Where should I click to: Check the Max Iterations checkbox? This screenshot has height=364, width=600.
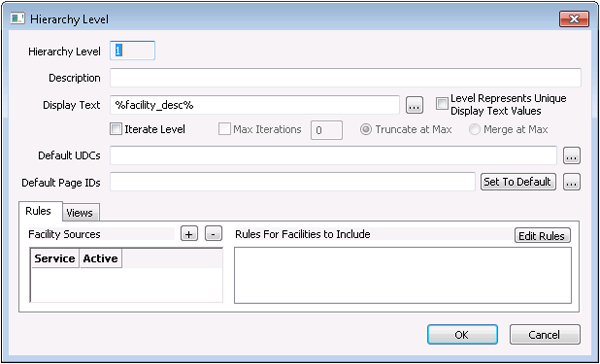[224, 129]
